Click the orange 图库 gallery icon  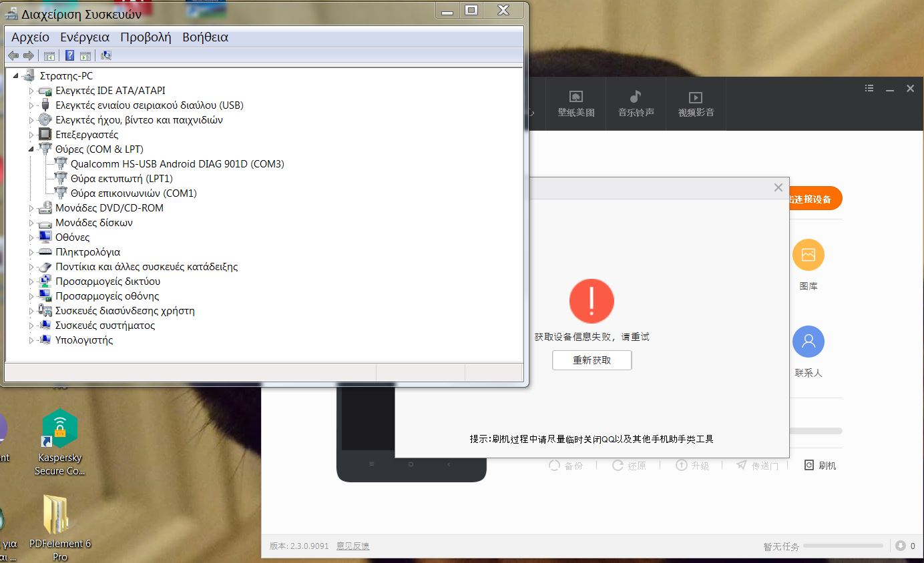tap(808, 255)
